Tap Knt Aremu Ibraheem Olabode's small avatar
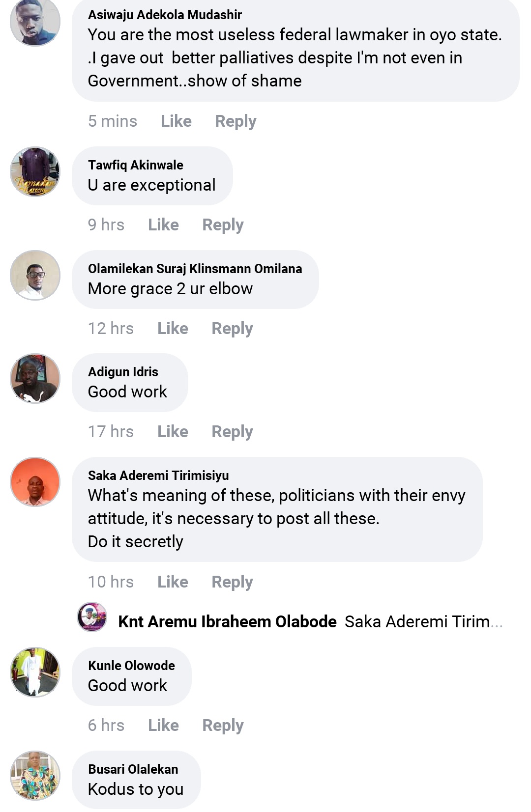The height and width of the screenshot is (812, 531). [92, 617]
